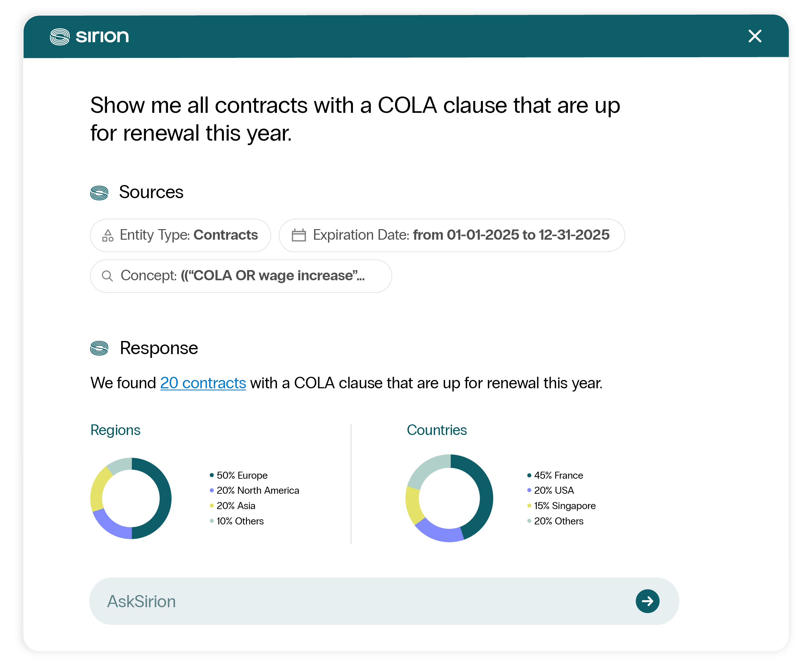
Task: Submit query with the arrow send button
Action: click(x=647, y=601)
